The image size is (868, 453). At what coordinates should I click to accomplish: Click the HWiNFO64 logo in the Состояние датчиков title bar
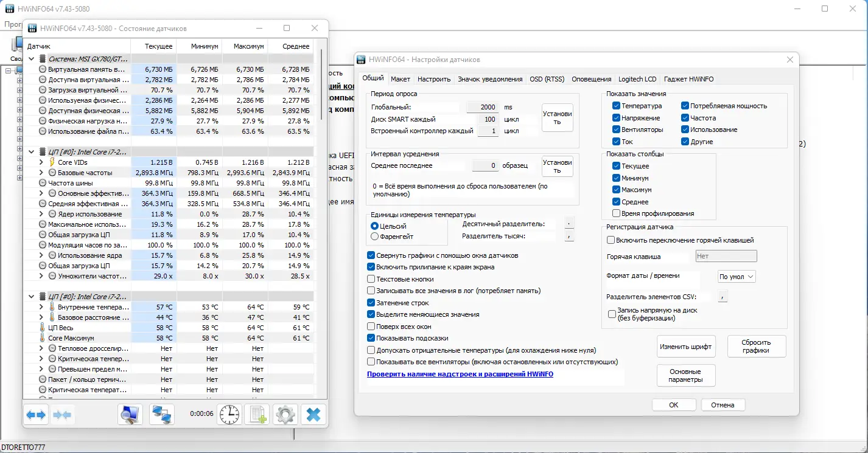pyautogui.click(x=32, y=29)
